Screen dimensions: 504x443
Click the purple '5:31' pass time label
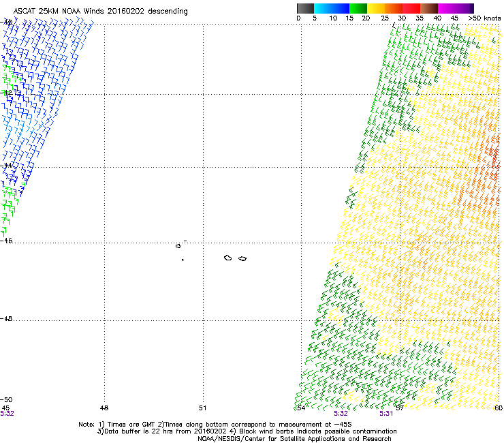386,414
